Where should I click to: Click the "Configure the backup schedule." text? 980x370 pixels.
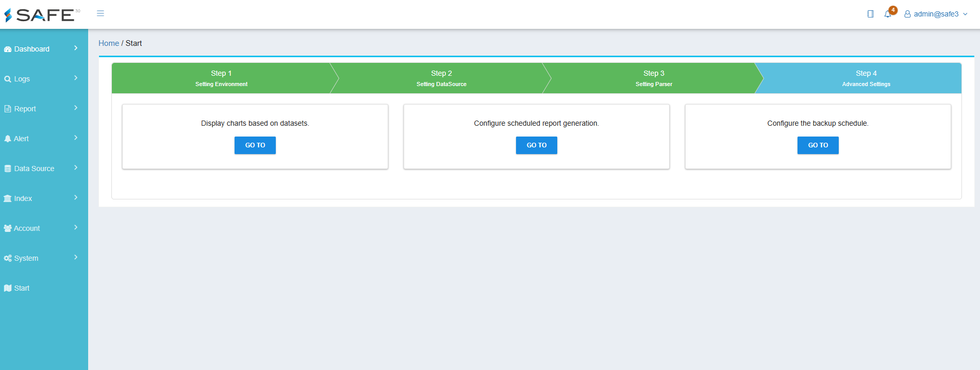(818, 124)
